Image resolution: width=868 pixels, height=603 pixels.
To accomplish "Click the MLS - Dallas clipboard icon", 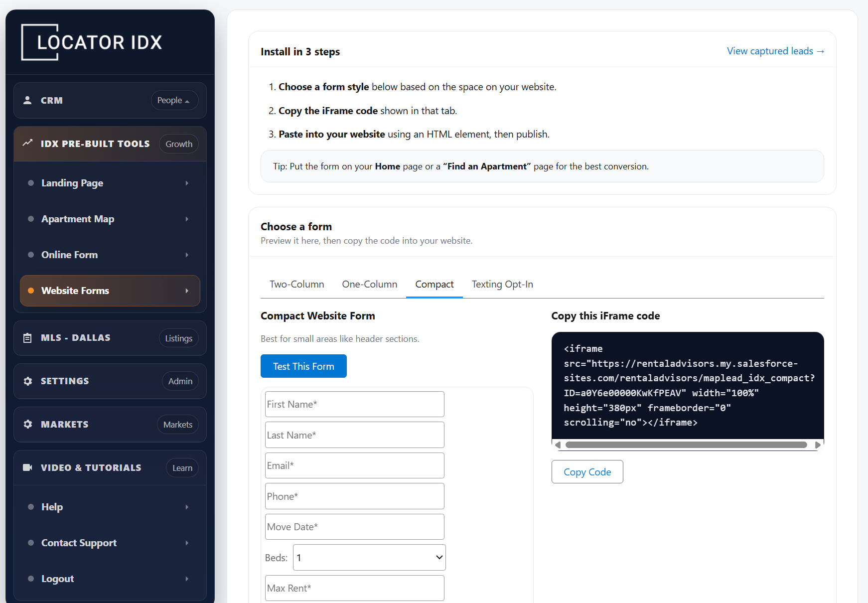I will coord(28,338).
